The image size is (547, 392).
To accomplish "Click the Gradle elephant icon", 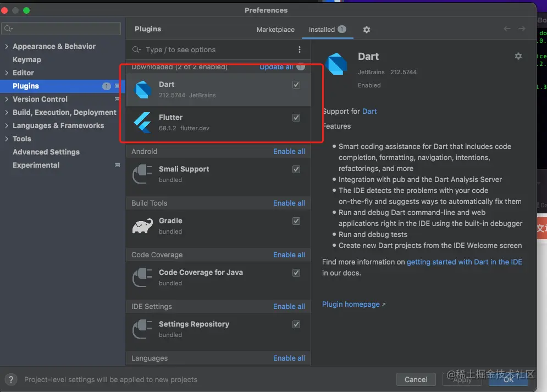I will (142, 226).
